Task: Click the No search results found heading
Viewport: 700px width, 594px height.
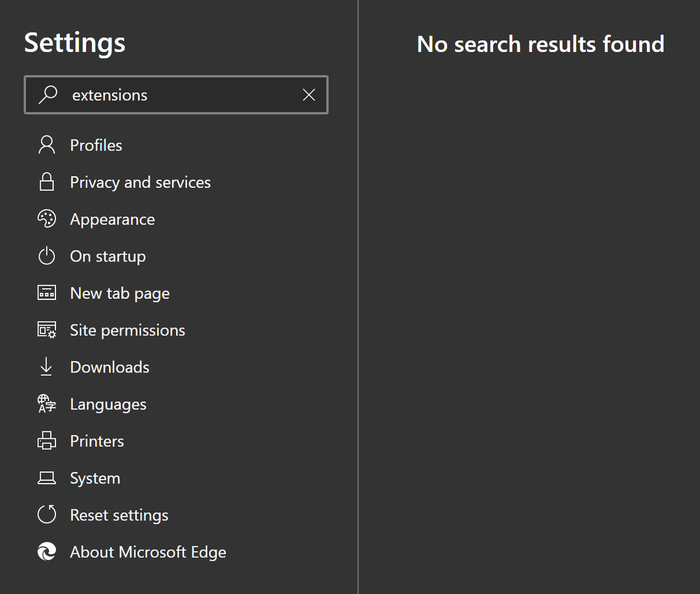Action: 541,44
